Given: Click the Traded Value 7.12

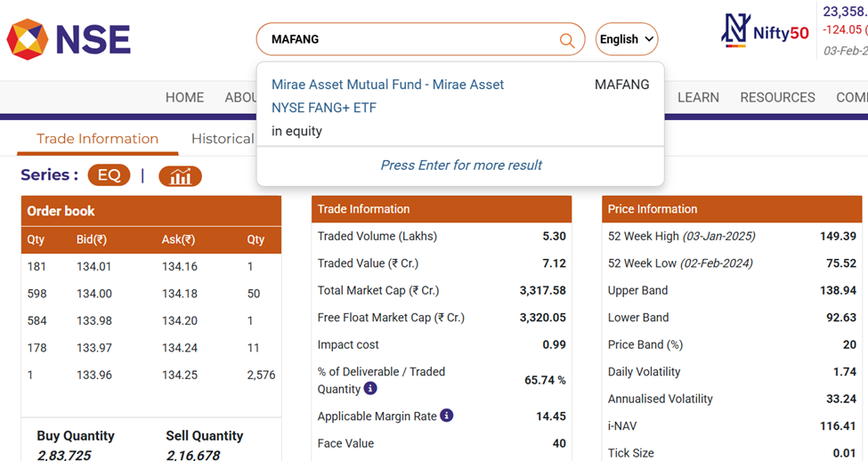Looking at the screenshot, I should 554,263.
